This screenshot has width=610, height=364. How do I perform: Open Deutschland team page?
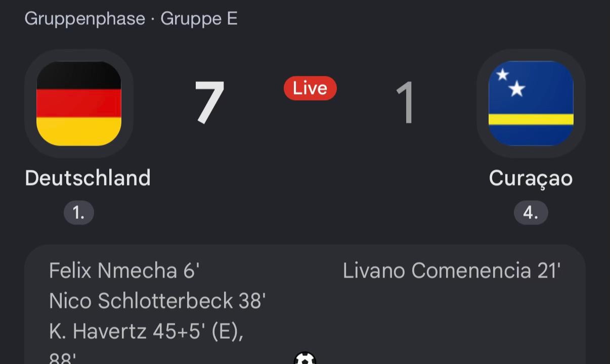pyautogui.click(x=88, y=178)
